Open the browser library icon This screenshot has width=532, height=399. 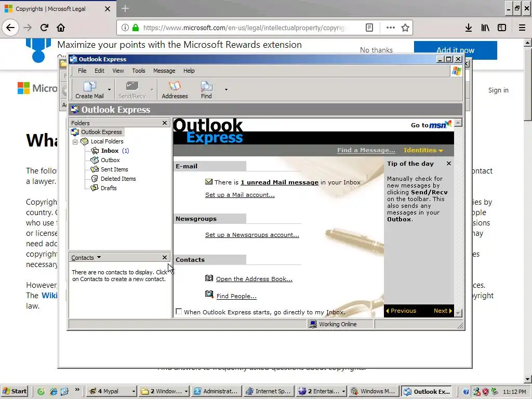(x=485, y=28)
